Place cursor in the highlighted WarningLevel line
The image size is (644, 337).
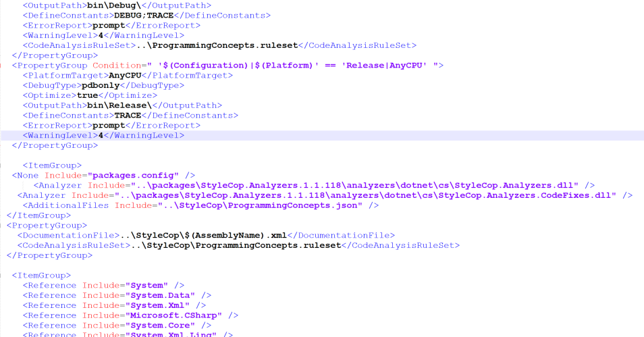tap(322, 135)
